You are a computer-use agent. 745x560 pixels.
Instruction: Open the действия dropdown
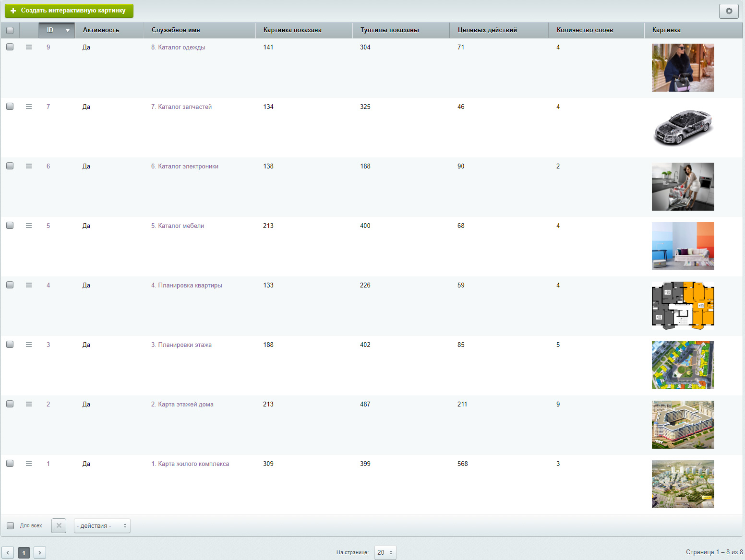click(102, 525)
